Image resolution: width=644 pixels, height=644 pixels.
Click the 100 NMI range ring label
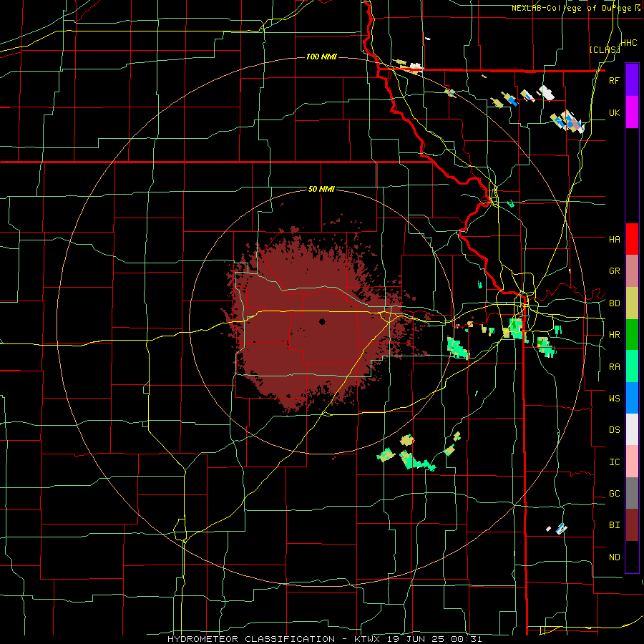pyautogui.click(x=321, y=57)
